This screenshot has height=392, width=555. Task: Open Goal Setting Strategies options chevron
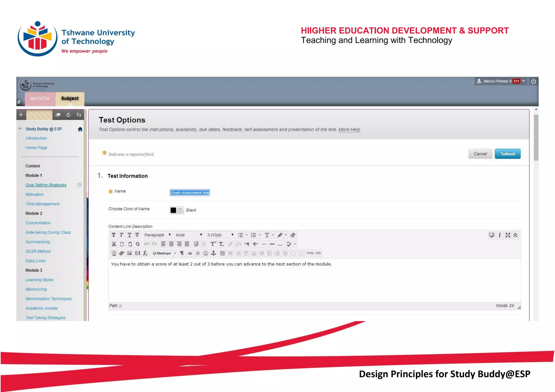pyautogui.click(x=79, y=185)
